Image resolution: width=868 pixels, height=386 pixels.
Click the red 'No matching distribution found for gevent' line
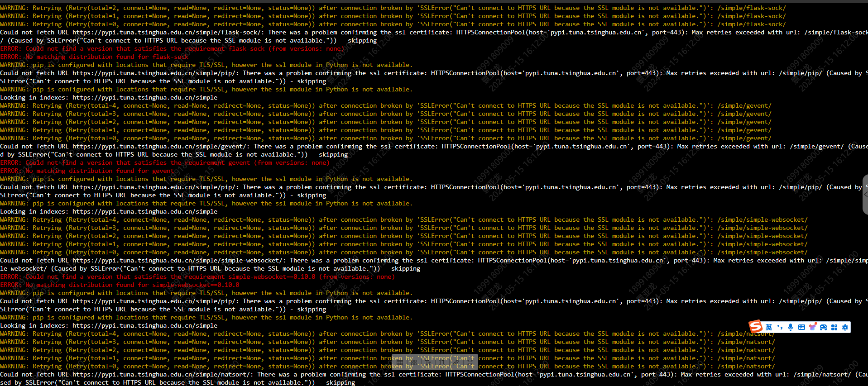87,171
